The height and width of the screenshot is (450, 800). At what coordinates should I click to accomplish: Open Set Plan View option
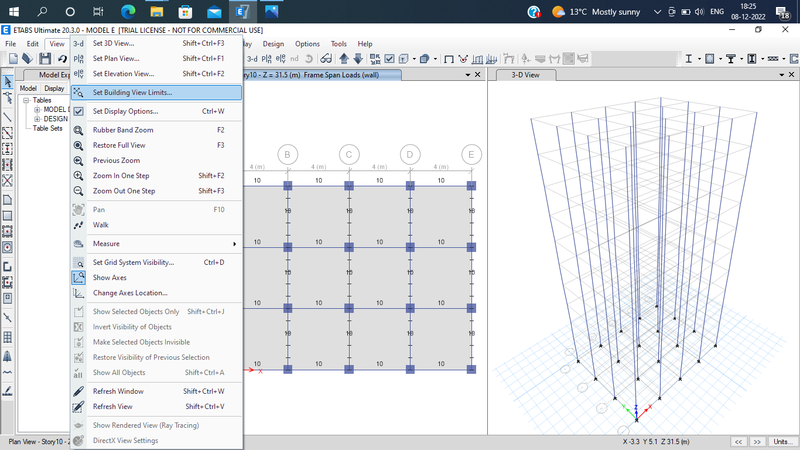(156, 59)
